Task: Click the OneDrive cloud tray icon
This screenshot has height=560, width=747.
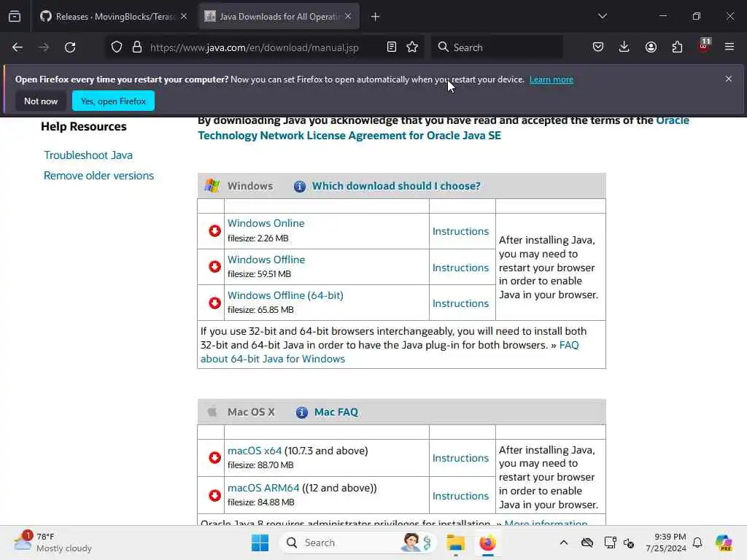Action: coord(587,542)
